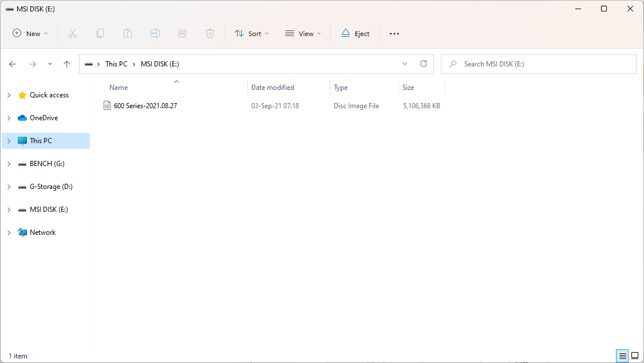The image size is (644, 363).
Task: Click inside the Search MSI DISK field
Action: tap(539, 64)
